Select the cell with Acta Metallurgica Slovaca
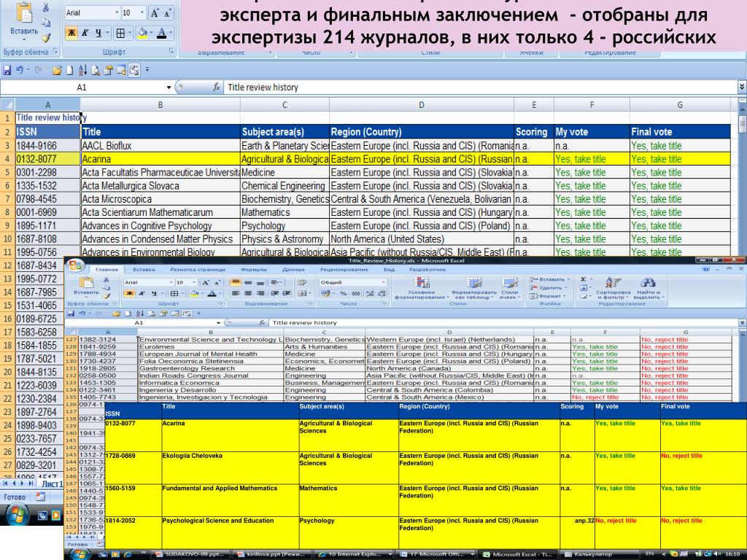Image resolution: width=747 pixels, height=560 pixels. click(160, 186)
